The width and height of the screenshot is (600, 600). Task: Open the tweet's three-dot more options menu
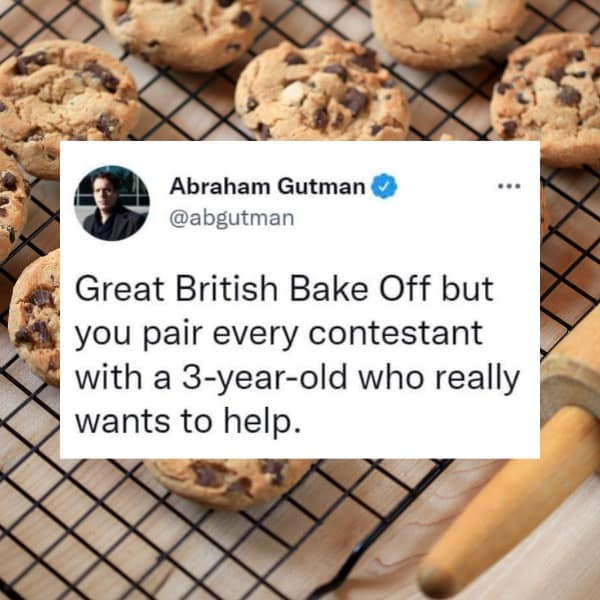pyautogui.click(x=509, y=186)
